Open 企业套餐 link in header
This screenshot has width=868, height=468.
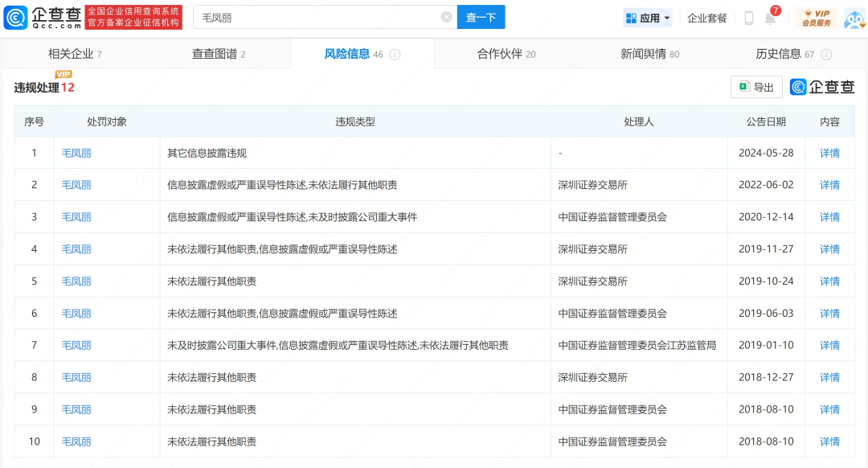(x=707, y=18)
